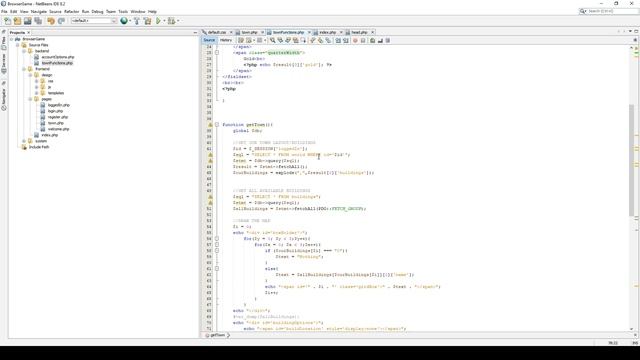Click the Find Selection magnifier icon in editor toolbar

tap(273, 40)
